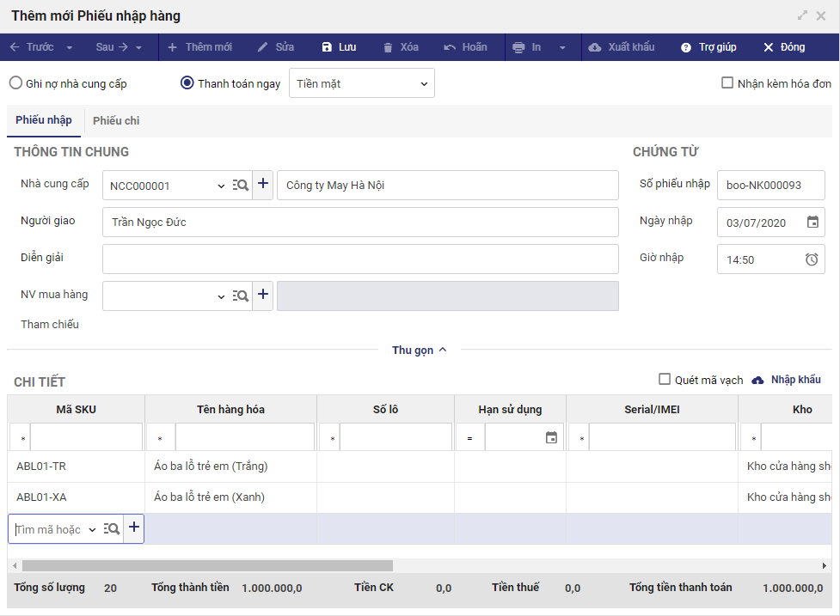
Task: Click the Xóa trash icon
Action: (389, 47)
